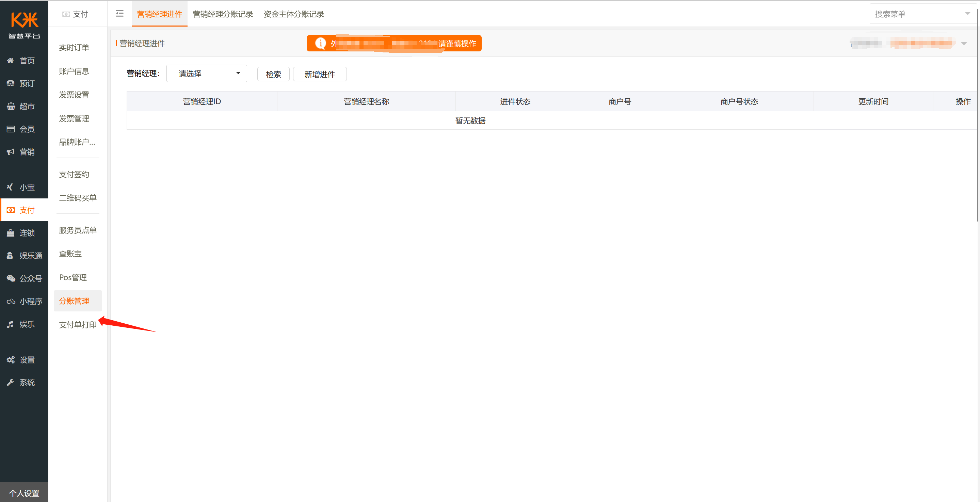Open the 会员 card icon
This screenshot has width=980, height=502.
[10, 129]
